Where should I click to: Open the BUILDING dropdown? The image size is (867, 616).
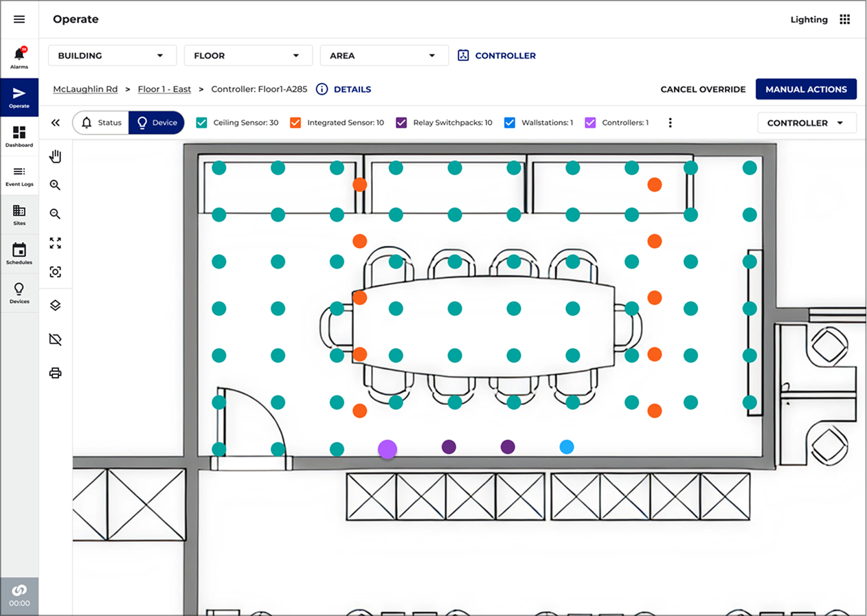112,56
